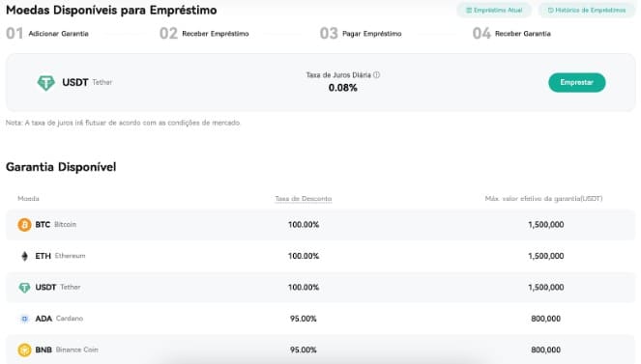The width and height of the screenshot is (641, 364).
Task: Open the Empréstimo Atual view
Action: click(494, 11)
